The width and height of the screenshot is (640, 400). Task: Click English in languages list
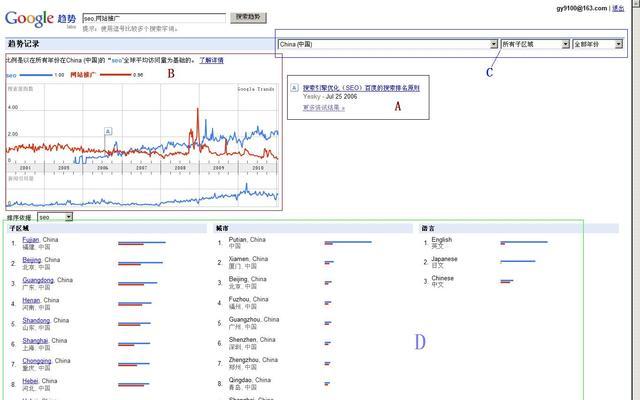pos(442,240)
